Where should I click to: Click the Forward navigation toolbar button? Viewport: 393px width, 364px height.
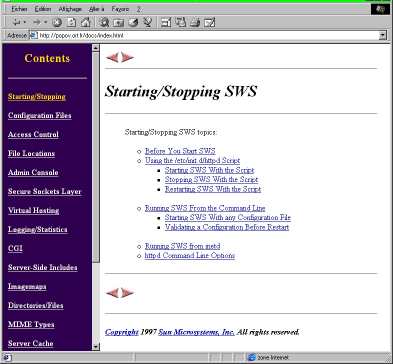(36, 22)
